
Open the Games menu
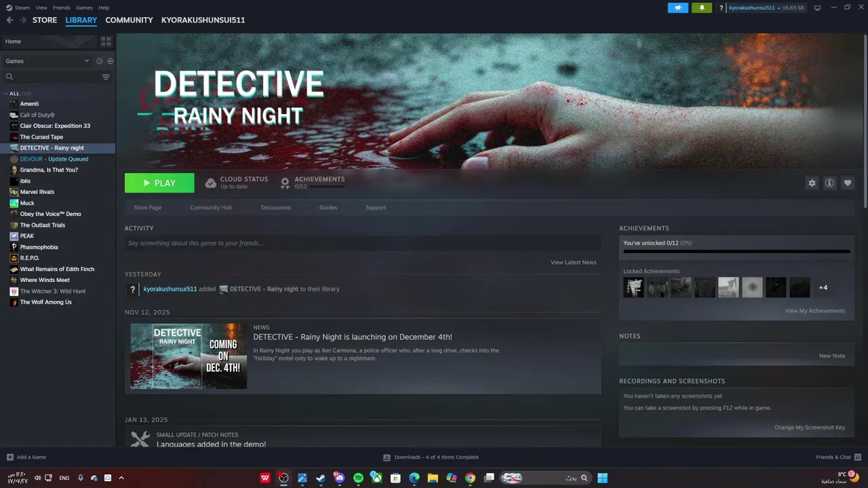click(x=84, y=7)
